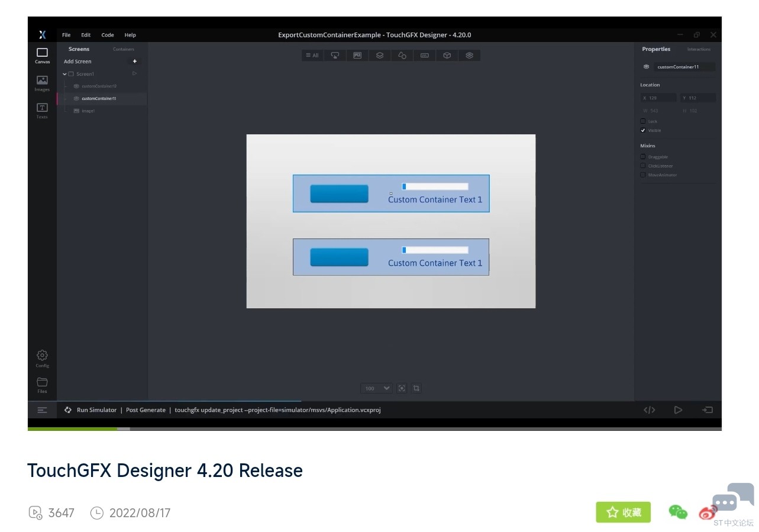Click the progress bar in the second container
759x532 pixels.
point(435,250)
